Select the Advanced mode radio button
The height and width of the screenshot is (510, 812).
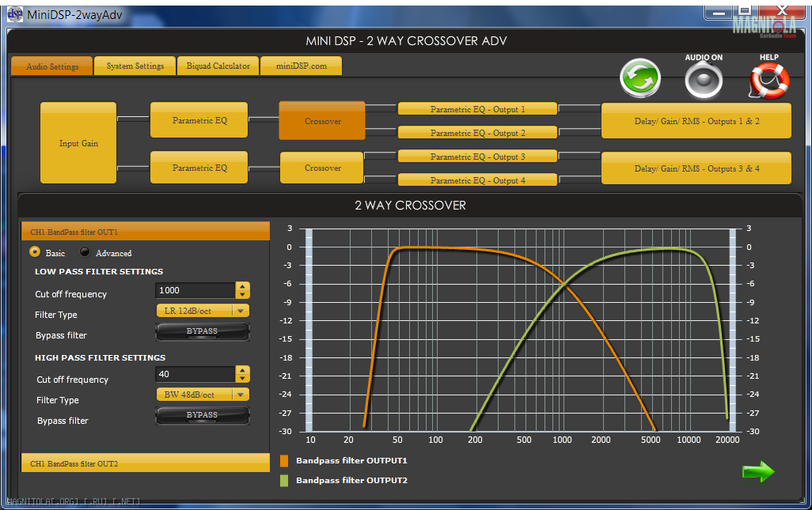click(85, 252)
